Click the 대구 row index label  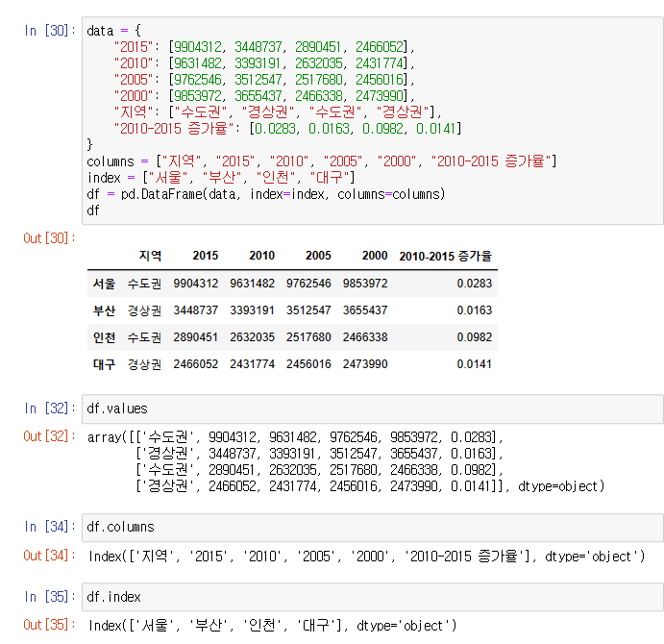tap(104, 364)
